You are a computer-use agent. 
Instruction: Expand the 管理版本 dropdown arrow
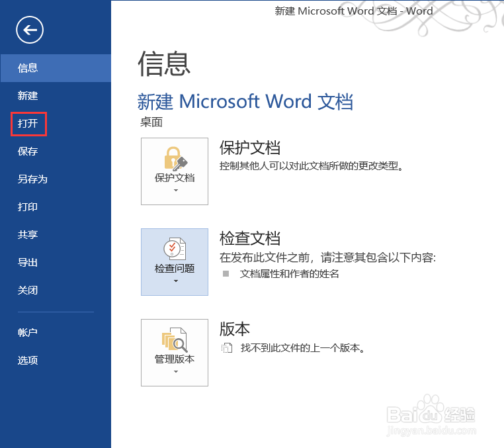click(x=175, y=372)
